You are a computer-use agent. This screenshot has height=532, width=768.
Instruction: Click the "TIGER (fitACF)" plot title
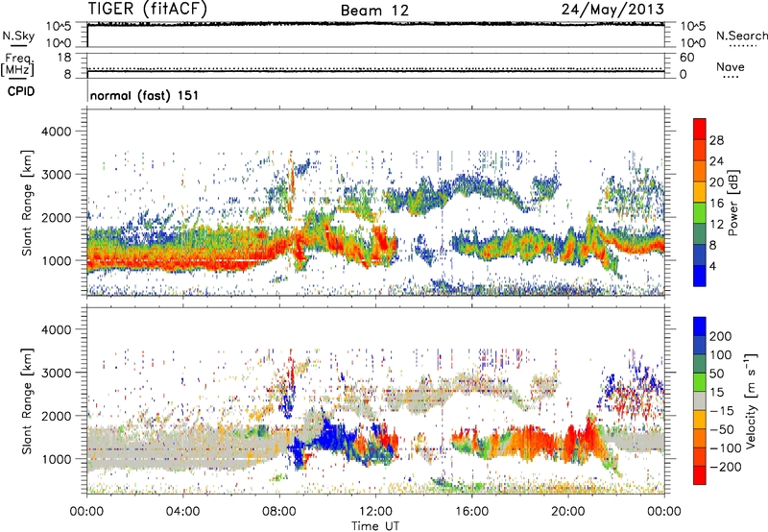(x=147, y=9)
